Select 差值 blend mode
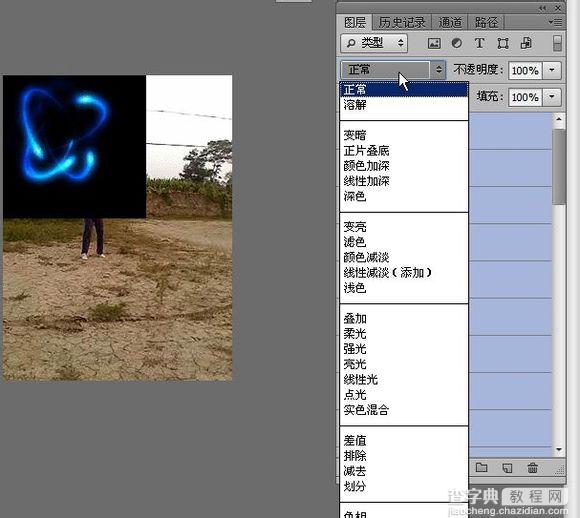The width and height of the screenshot is (580, 518). coord(404,441)
